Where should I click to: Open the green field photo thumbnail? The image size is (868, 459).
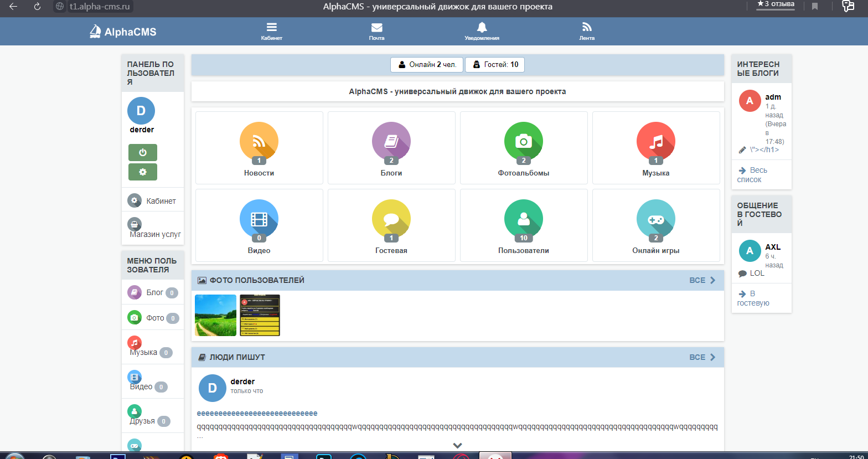point(215,315)
